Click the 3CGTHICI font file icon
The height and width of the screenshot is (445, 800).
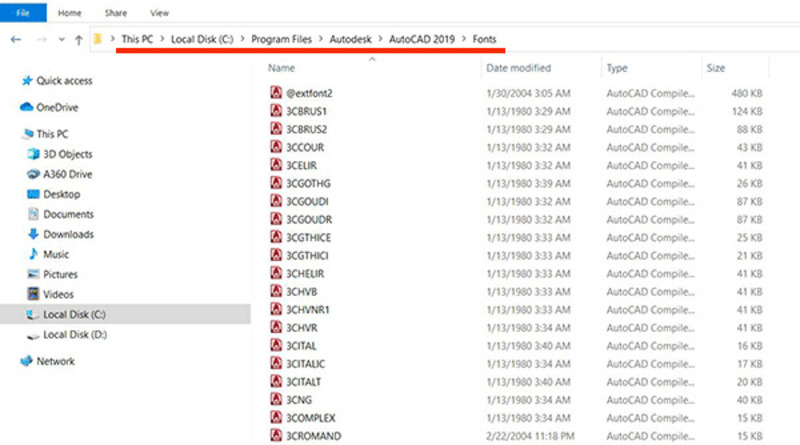pyautogui.click(x=276, y=254)
